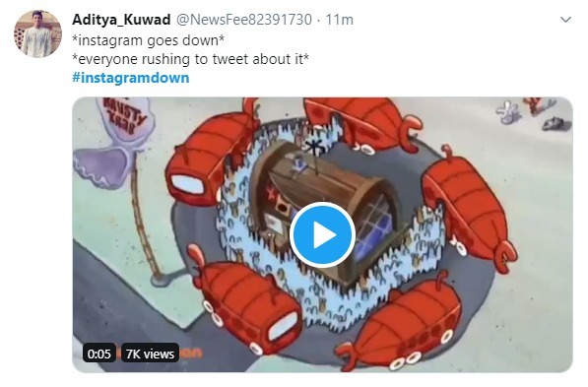This screenshot has height=387, width=588.
Task: Click the purple clam shell on the signpost
Action: pyautogui.click(x=103, y=166)
